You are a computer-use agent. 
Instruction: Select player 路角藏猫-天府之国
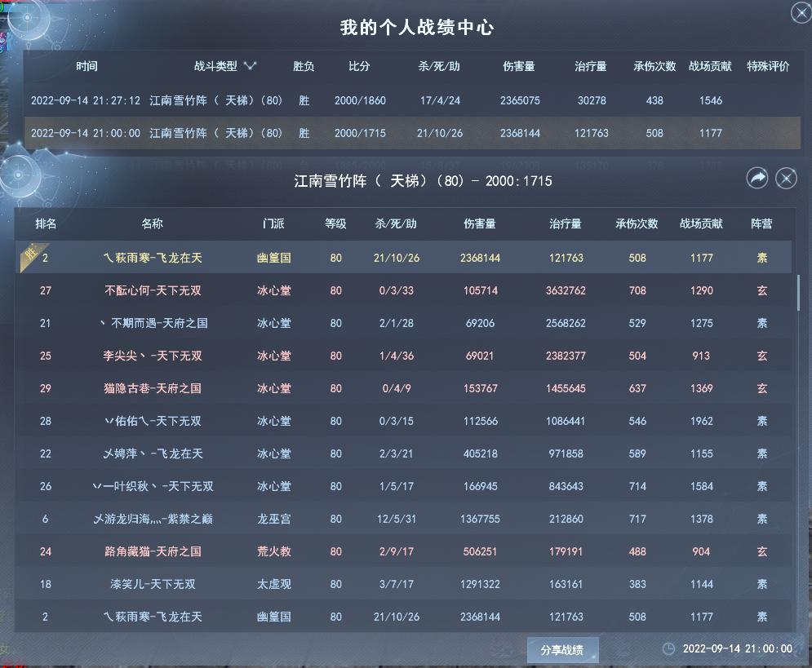click(x=403, y=551)
